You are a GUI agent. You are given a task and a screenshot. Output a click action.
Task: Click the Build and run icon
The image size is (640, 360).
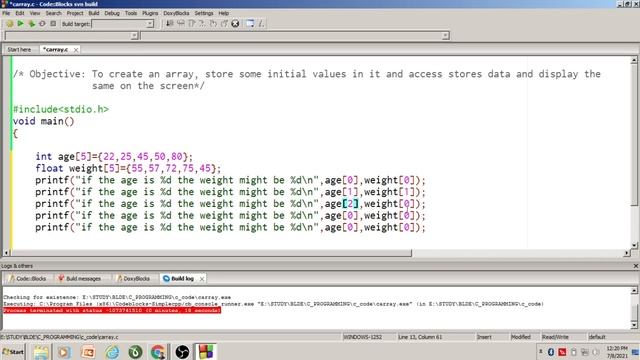tap(31, 24)
